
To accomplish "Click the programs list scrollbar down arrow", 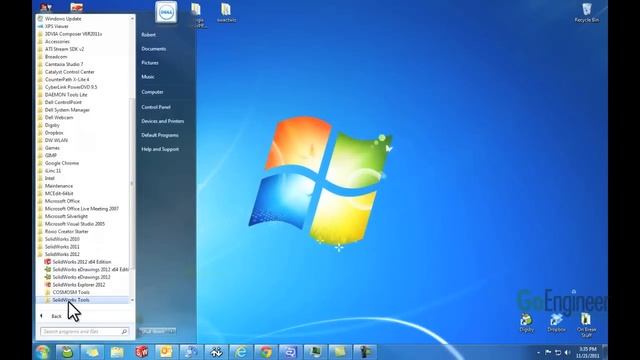I will click(x=132, y=300).
